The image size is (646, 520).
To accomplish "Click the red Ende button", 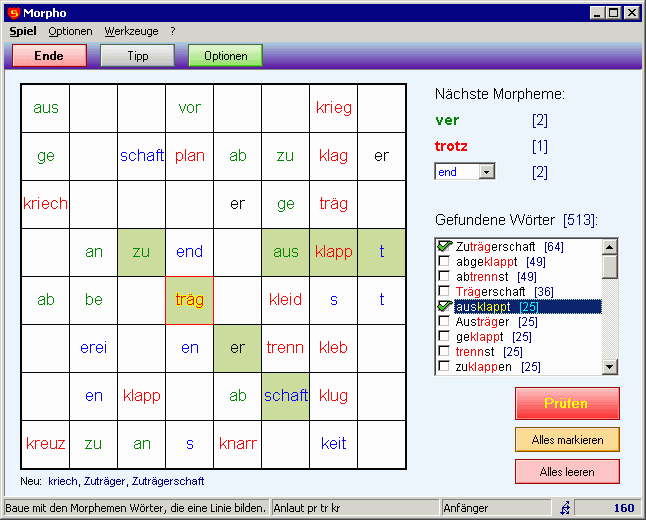I will [49, 56].
